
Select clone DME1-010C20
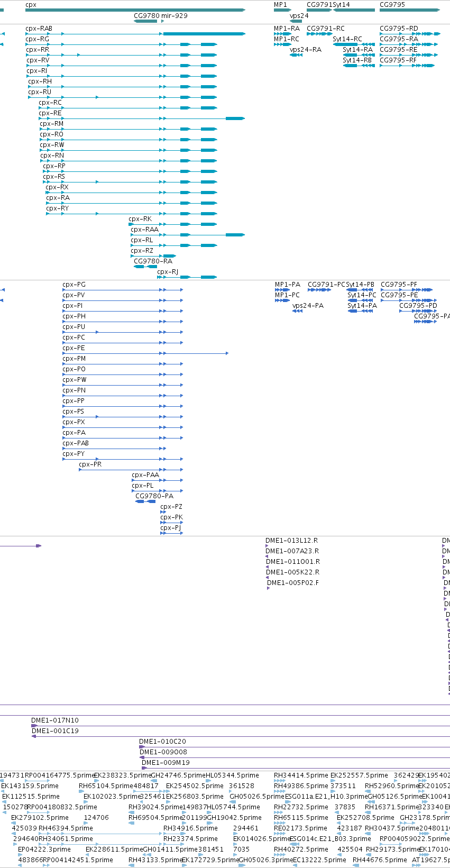point(162,742)
